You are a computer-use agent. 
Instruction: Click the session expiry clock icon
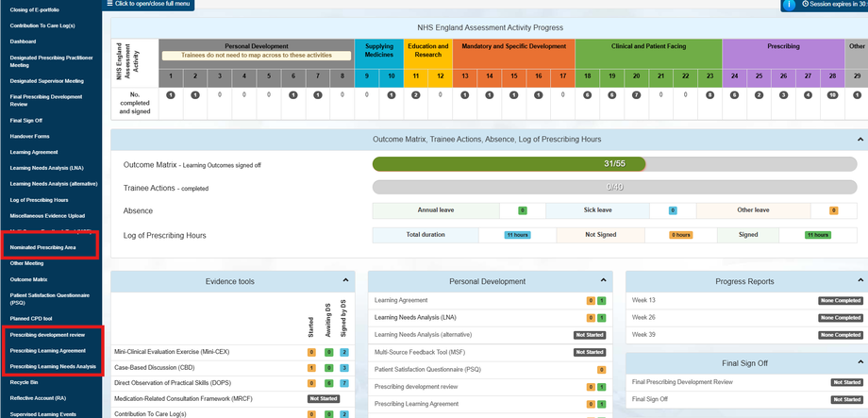806,4
